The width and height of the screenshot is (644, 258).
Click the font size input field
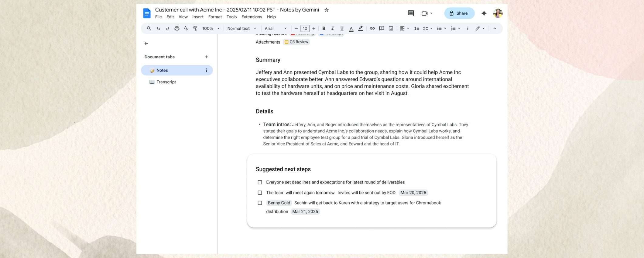305,29
